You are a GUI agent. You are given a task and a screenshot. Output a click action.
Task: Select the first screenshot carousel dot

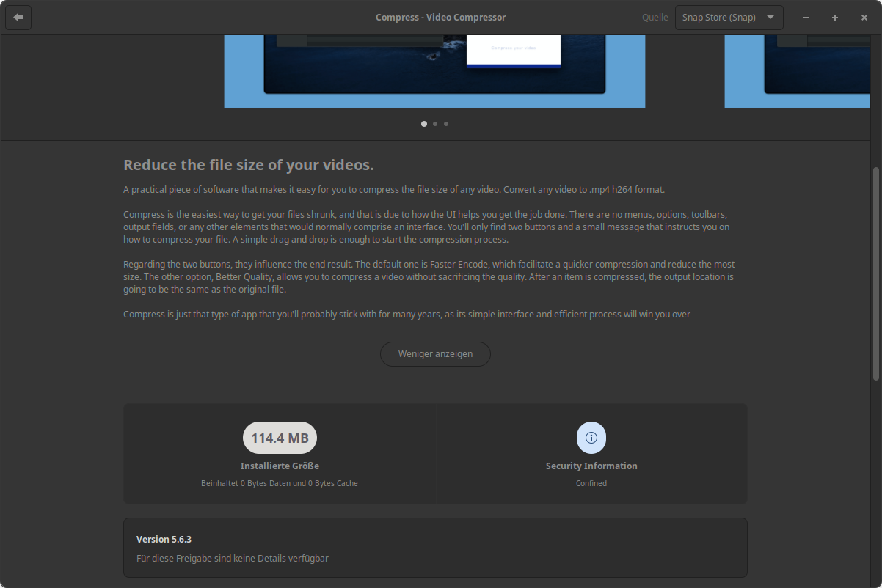pos(424,124)
